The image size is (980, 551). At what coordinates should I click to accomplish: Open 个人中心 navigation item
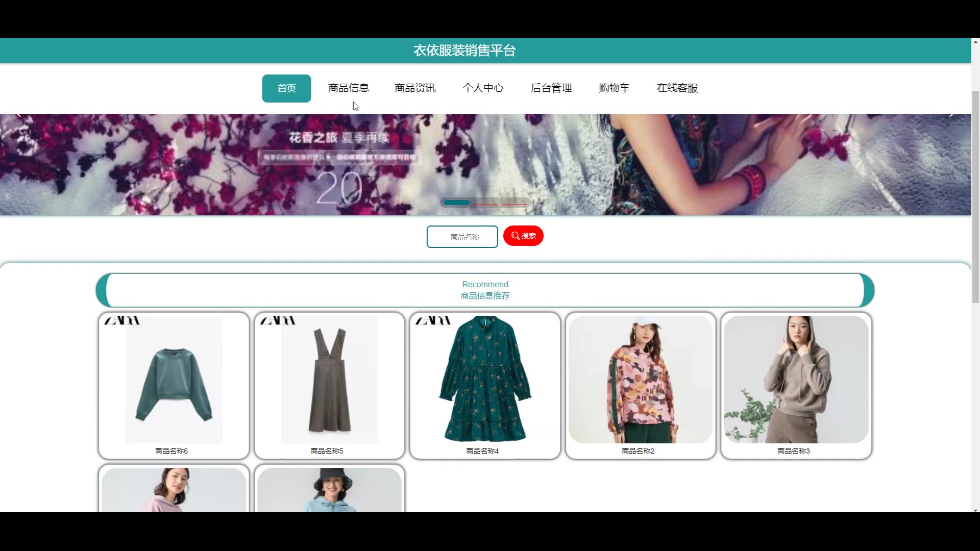coord(483,88)
